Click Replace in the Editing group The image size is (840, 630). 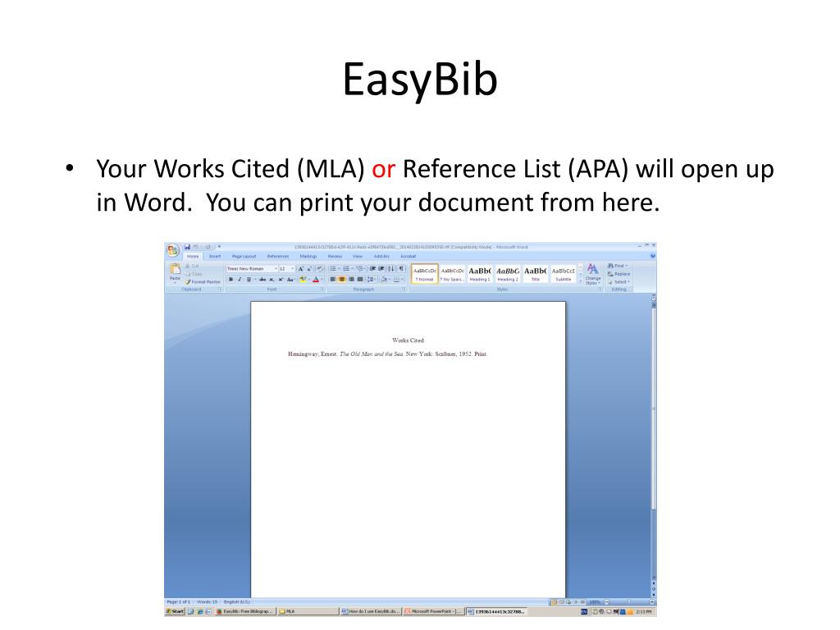click(619, 274)
